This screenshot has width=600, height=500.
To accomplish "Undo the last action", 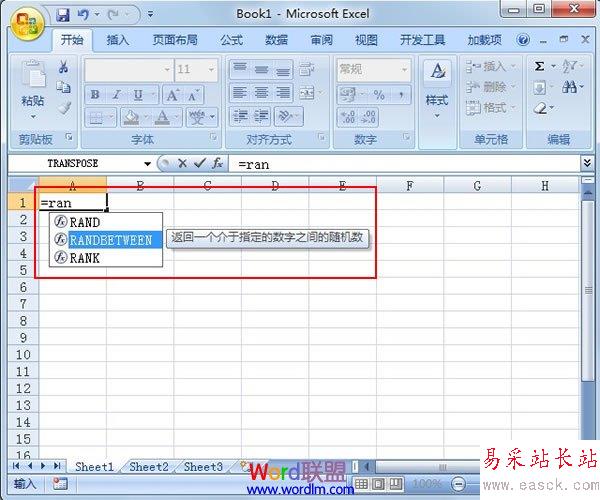I will (83, 15).
